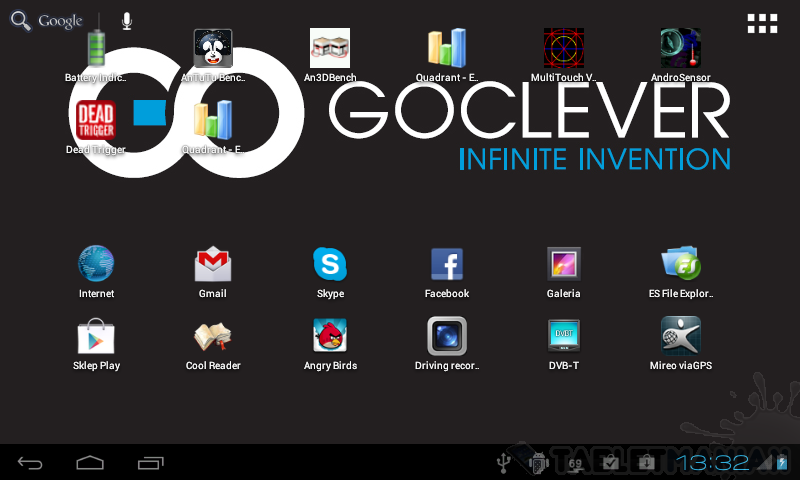This screenshot has width=800, height=480.
Task: Open the An3DBench app
Action: click(x=330, y=50)
